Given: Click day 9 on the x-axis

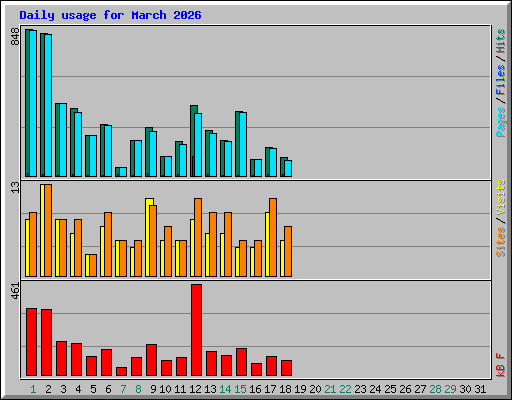Looking at the screenshot, I should point(153,389).
